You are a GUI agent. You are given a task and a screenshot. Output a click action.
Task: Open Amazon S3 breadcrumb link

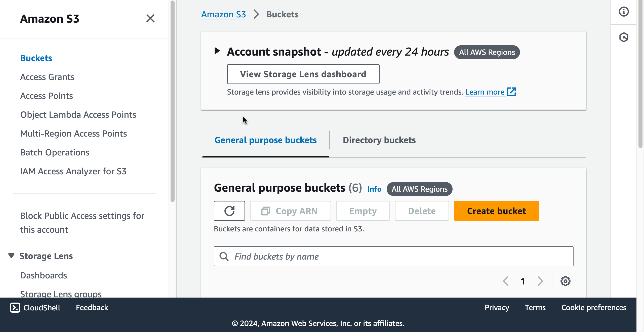223,14
